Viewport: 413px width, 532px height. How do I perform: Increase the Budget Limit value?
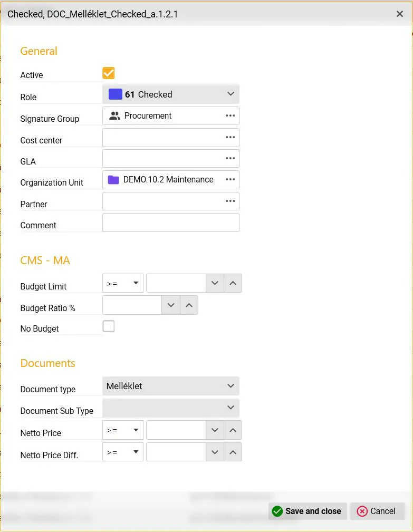233,283
